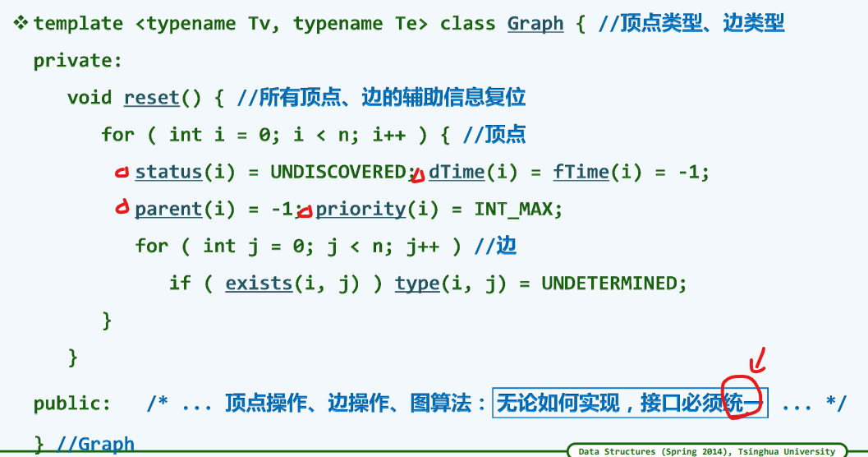The height and width of the screenshot is (457, 868).
Task: Open the underlined type function link
Action: (x=417, y=283)
